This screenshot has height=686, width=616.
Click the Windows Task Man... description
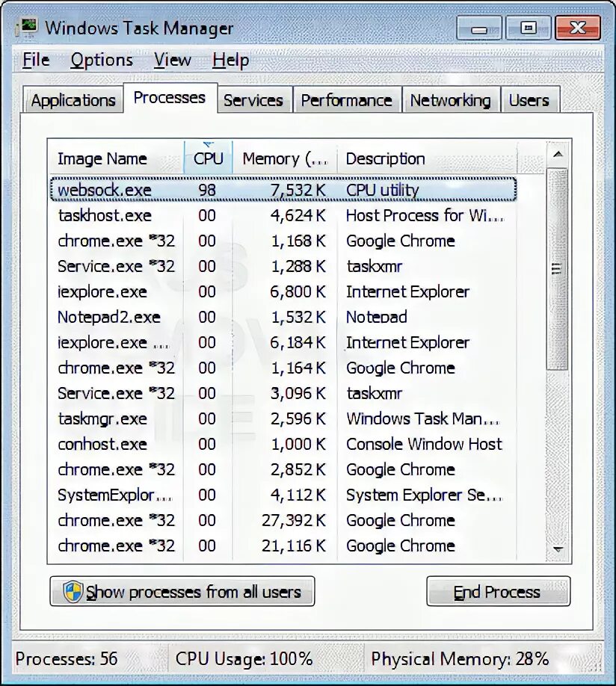pos(423,418)
